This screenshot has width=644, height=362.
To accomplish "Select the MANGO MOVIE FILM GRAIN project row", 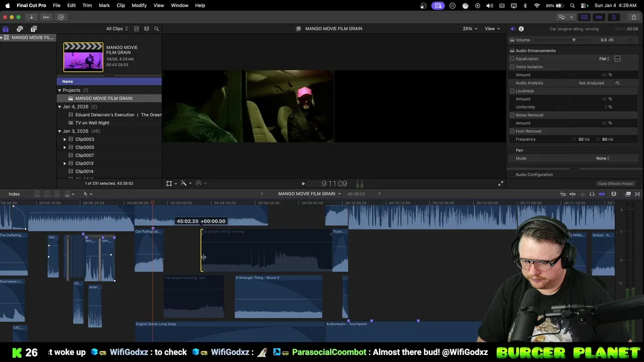I will [x=109, y=99].
